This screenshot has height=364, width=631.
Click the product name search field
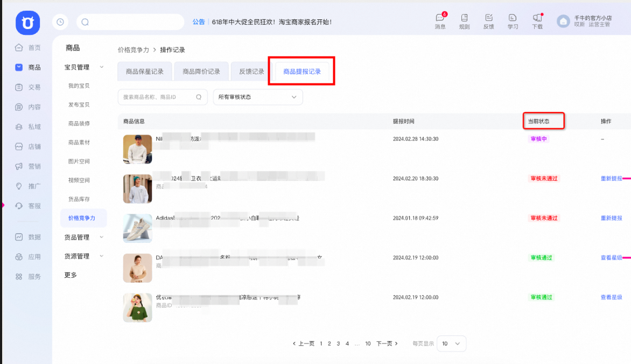pyautogui.click(x=163, y=97)
